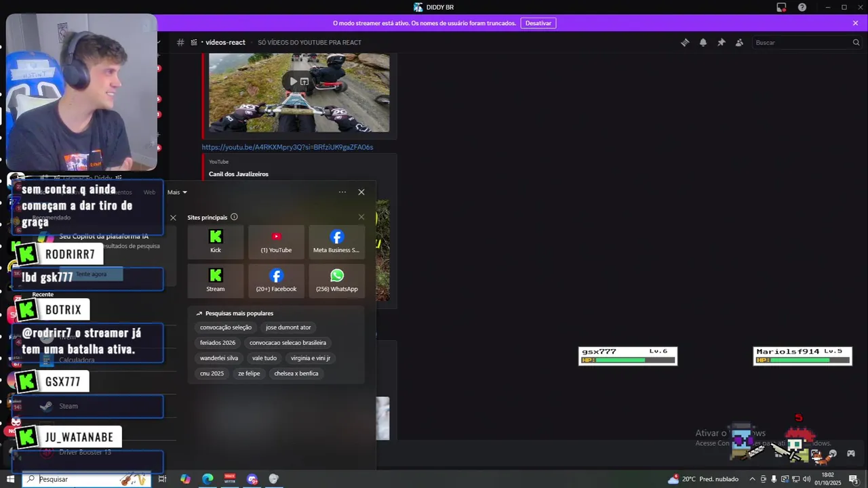
Task: Open the Stream site tile
Action: pyautogui.click(x=216, y=281)
